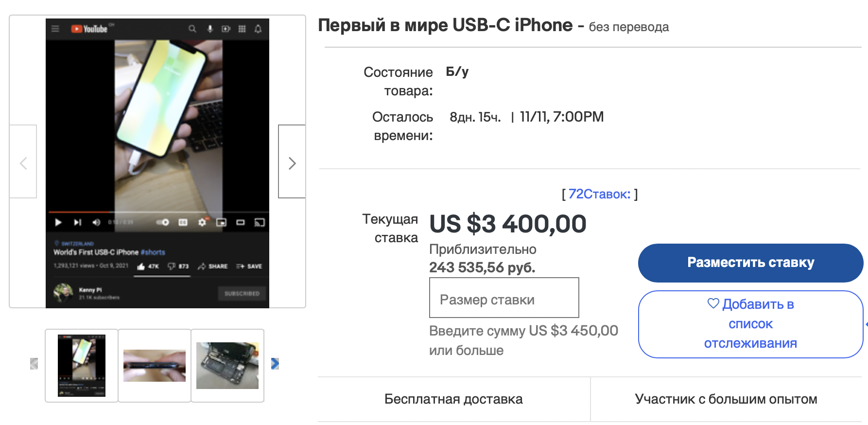Click the settings gear in the video screenshot
The image size is (868, 425).
(202, 222)
